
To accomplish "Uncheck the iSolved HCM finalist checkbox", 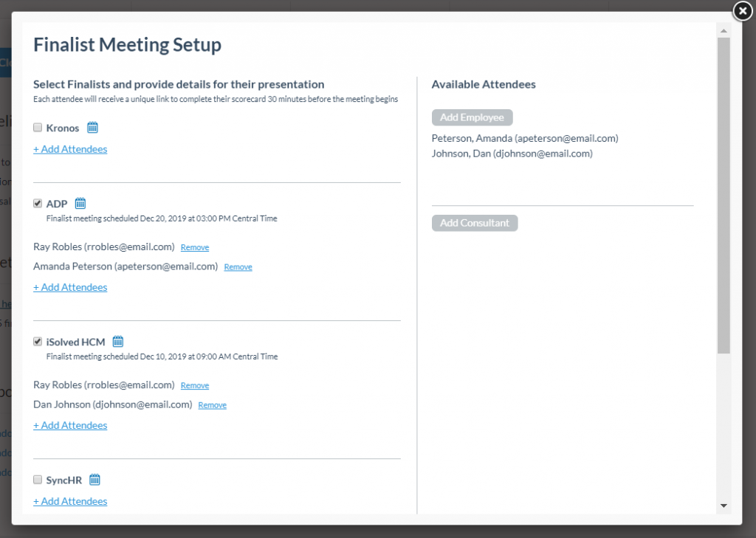I will pos(38,342).
